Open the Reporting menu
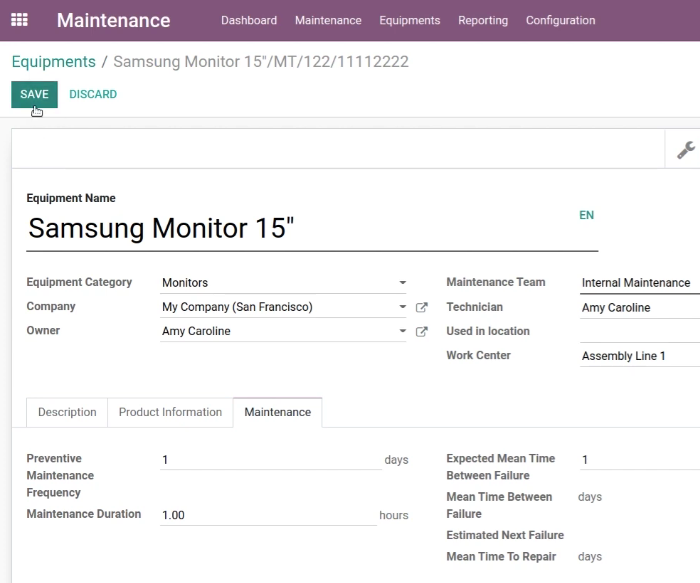 pos(483,20)
